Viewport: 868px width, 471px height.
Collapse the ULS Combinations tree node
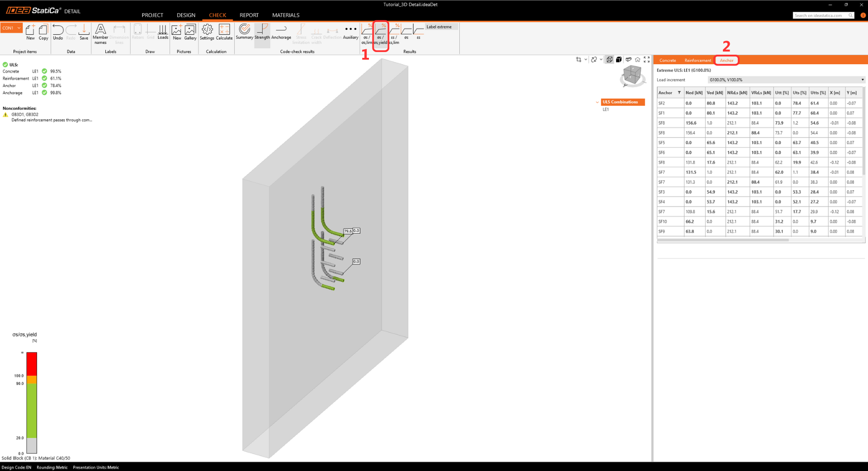point(597,102)
